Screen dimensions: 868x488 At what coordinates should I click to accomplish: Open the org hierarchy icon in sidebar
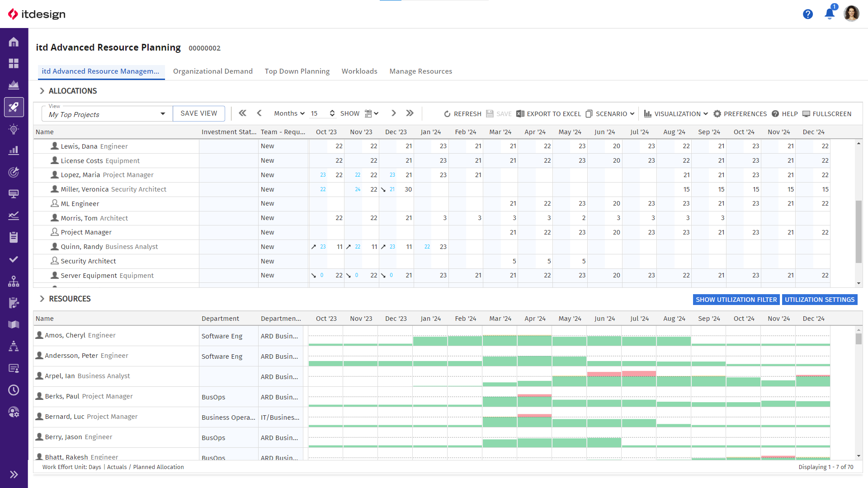coord(14,281)
